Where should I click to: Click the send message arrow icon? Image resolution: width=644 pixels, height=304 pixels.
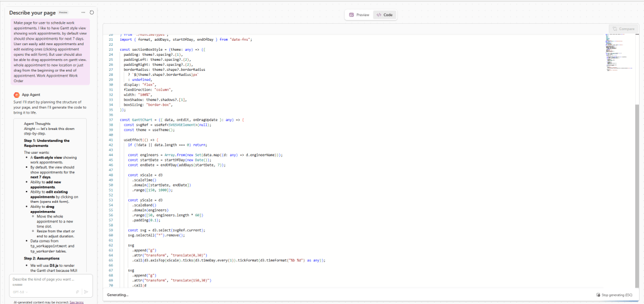[x=86, y=291]
